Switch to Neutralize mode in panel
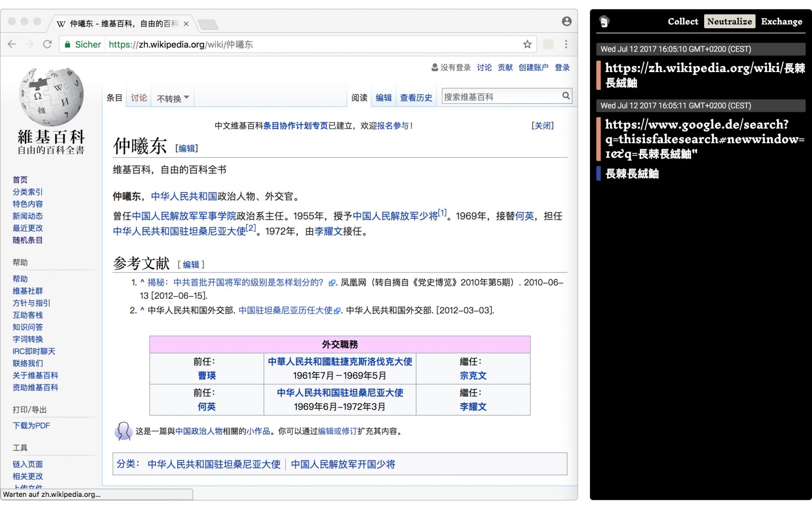 (x=729, y=22)
